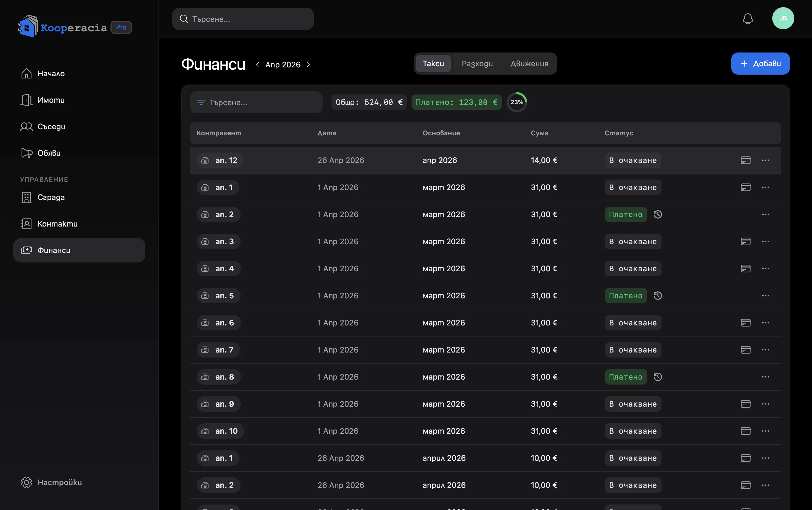Open more options for ап. 8 row
This screenshot has height=510, width=812.
(765, 377)
